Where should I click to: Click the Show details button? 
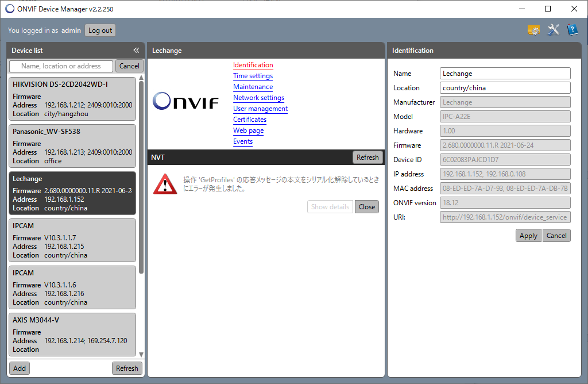(330, 207)
